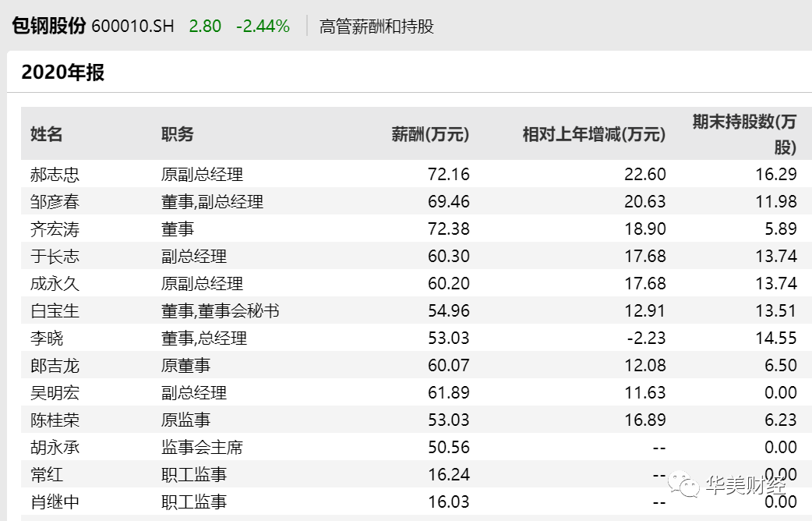Viewport: 812px width, 521px height.
Task: Open the 高管薪酬和持股 tab
Action: pyautogui.click(x=376, y=27)
